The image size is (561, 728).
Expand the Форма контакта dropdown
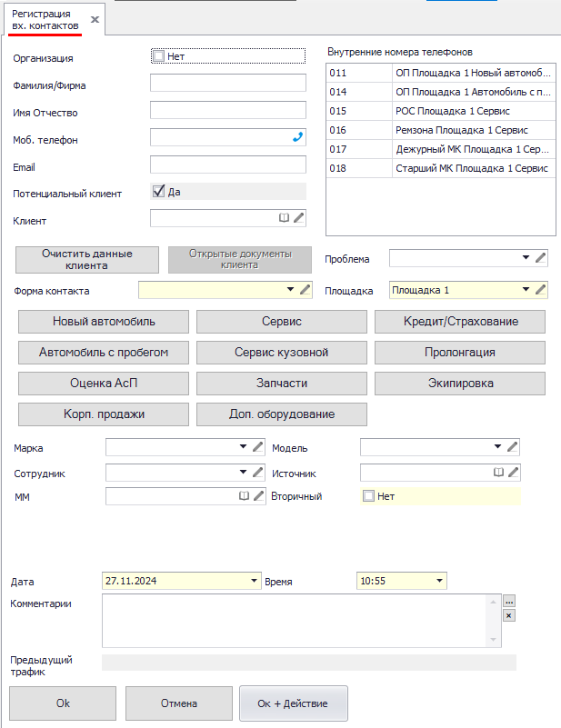click(x=289, y=290)
